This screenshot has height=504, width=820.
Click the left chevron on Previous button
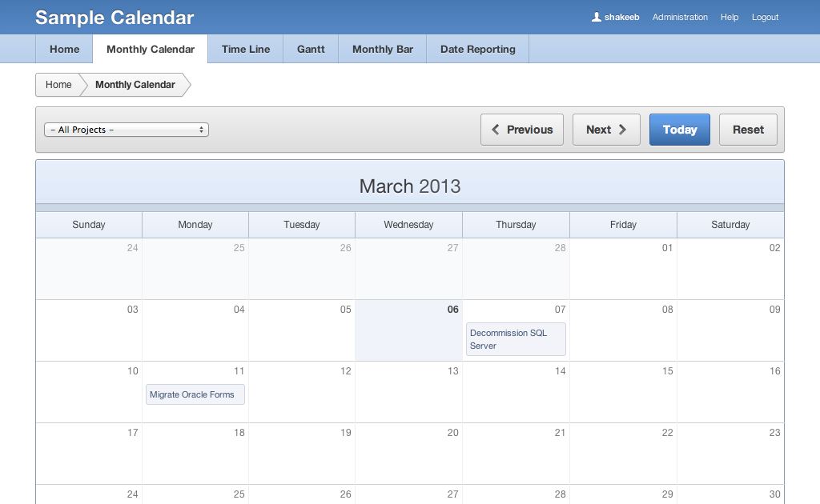tap(496, 130)
